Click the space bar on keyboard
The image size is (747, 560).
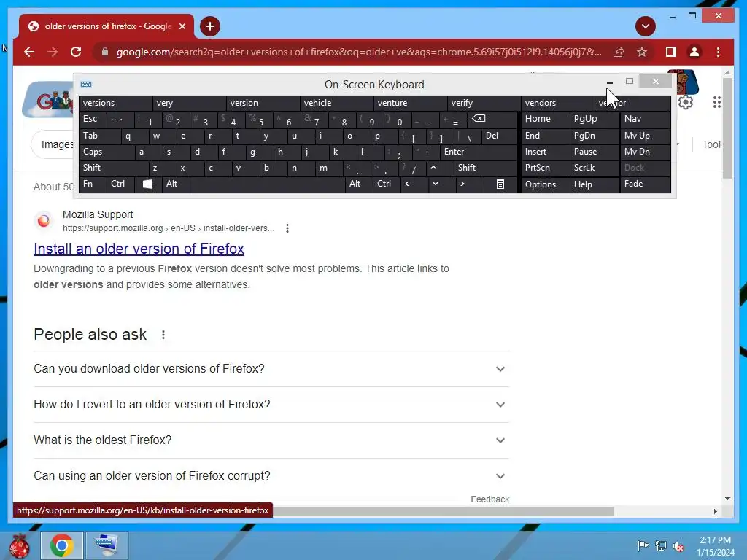[267, 184]
